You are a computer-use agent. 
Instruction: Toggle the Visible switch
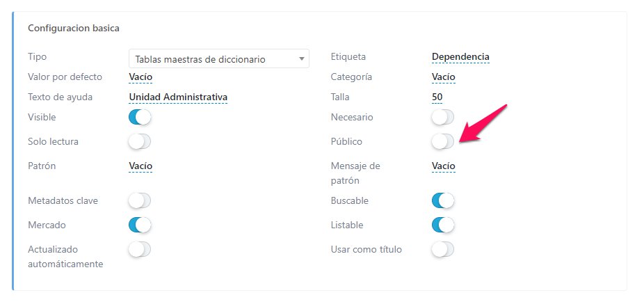pos(140,117)
